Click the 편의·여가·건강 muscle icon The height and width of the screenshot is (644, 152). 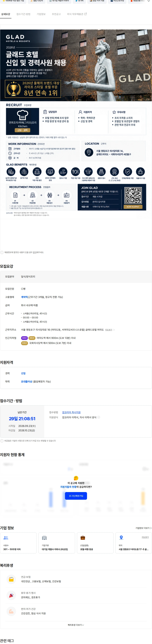click(11, 611)
